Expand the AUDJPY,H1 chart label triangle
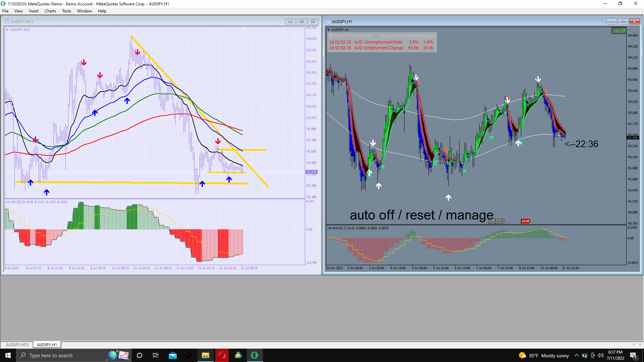This screenshot has height=362, width=644. (x=329, y=30)
